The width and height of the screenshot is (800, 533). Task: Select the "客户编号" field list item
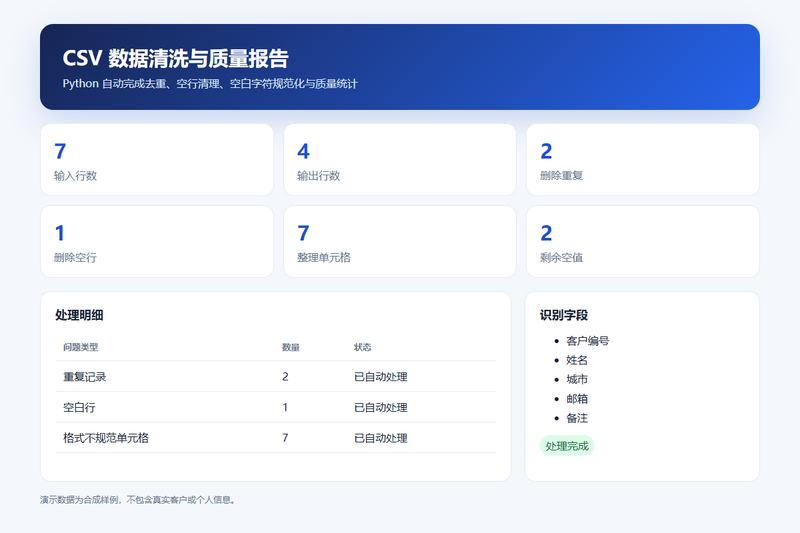point(588,341)
